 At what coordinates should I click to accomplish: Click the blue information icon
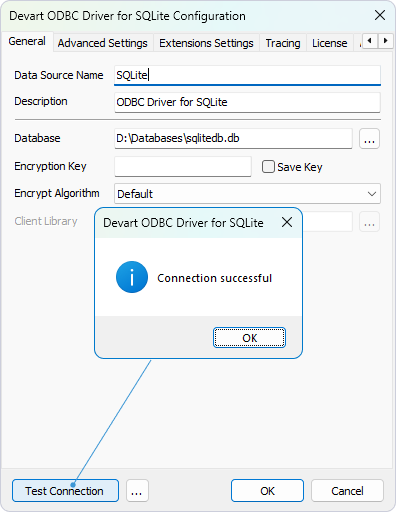click(132, 277)
